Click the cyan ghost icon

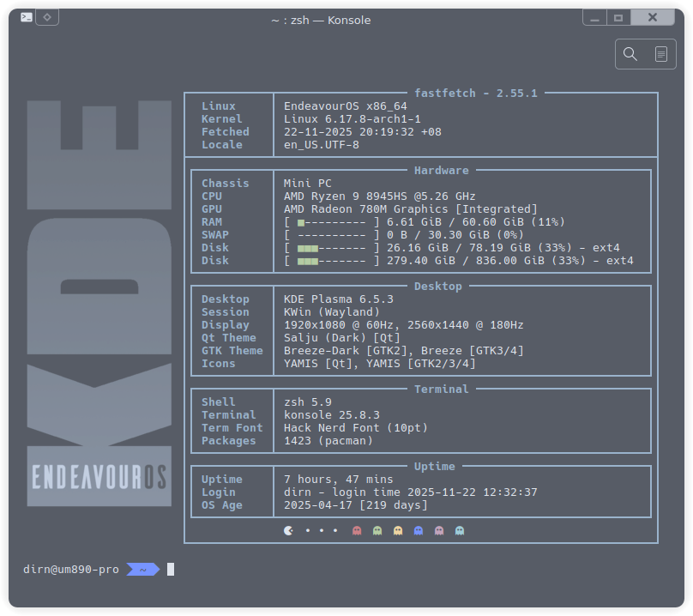coord(460,530)
